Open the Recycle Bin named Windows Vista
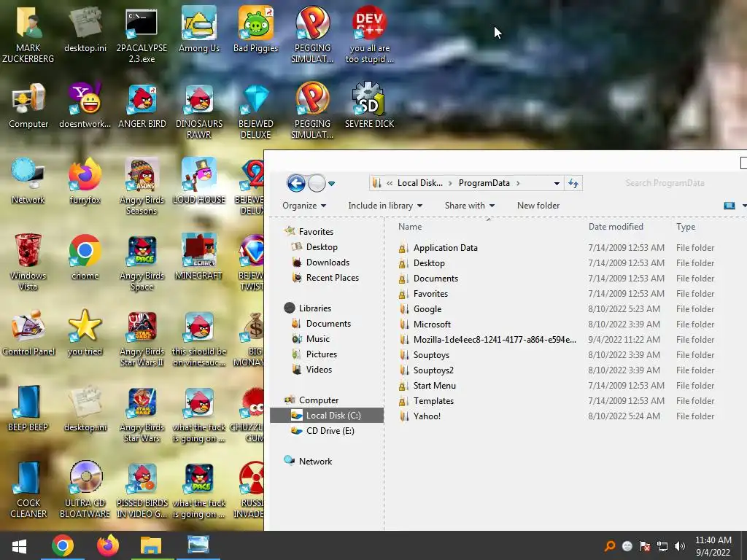This screenshot has width=747, height=560. point(28,262)
